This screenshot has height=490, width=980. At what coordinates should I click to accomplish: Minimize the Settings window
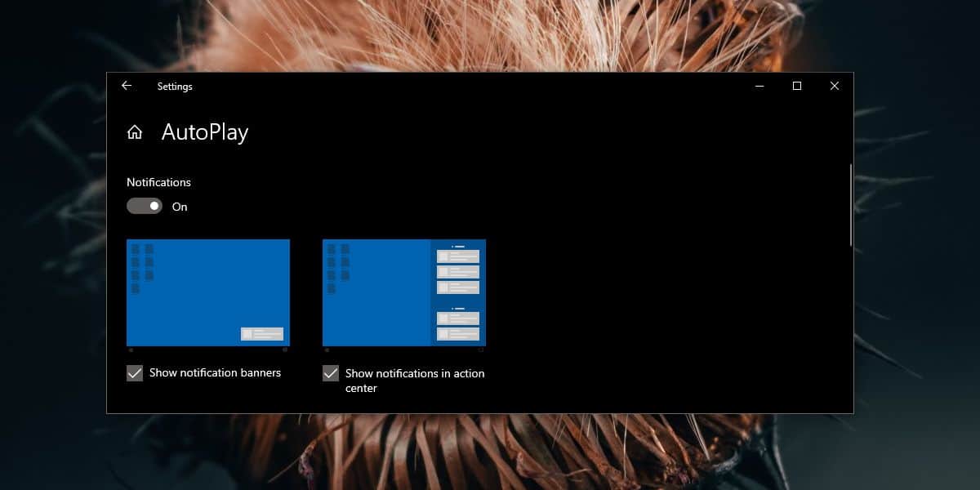click(759, 86)
